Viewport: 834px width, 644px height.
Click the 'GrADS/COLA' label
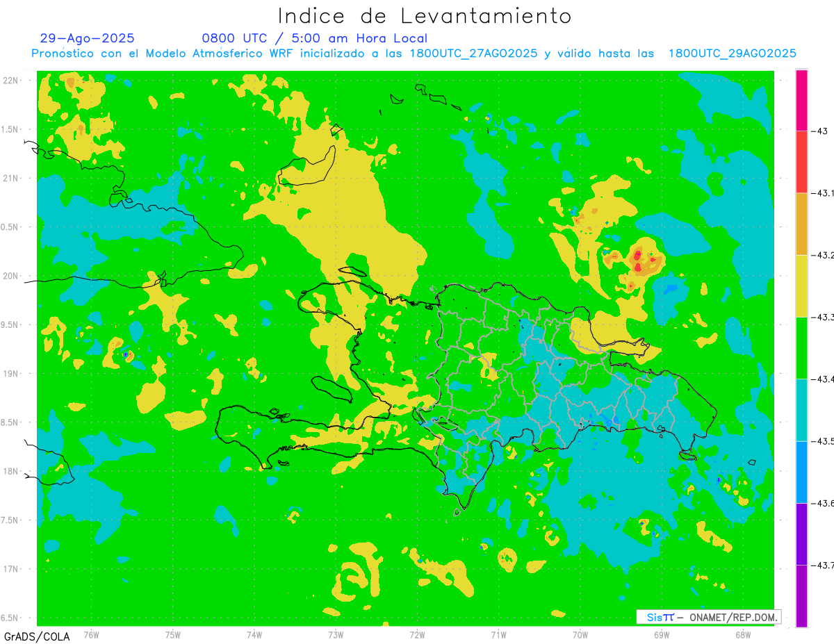click(37, 636)
